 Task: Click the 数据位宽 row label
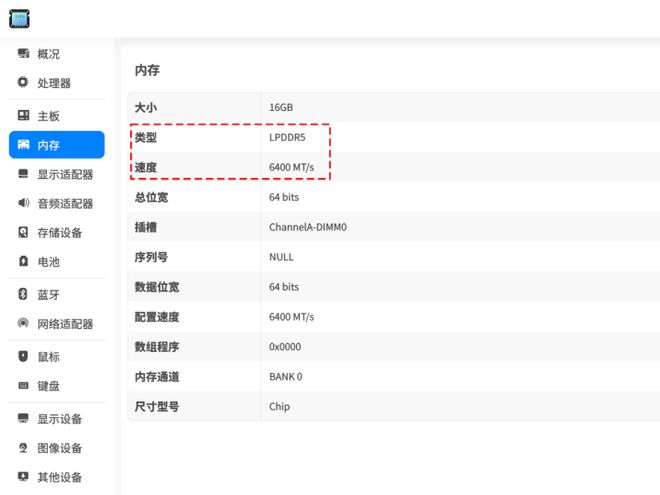point(157,287)
